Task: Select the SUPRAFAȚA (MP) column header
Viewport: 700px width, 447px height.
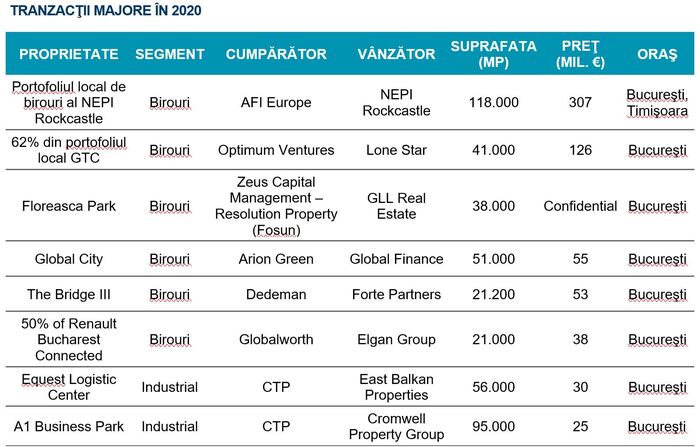Action: (x=494, y=54)
